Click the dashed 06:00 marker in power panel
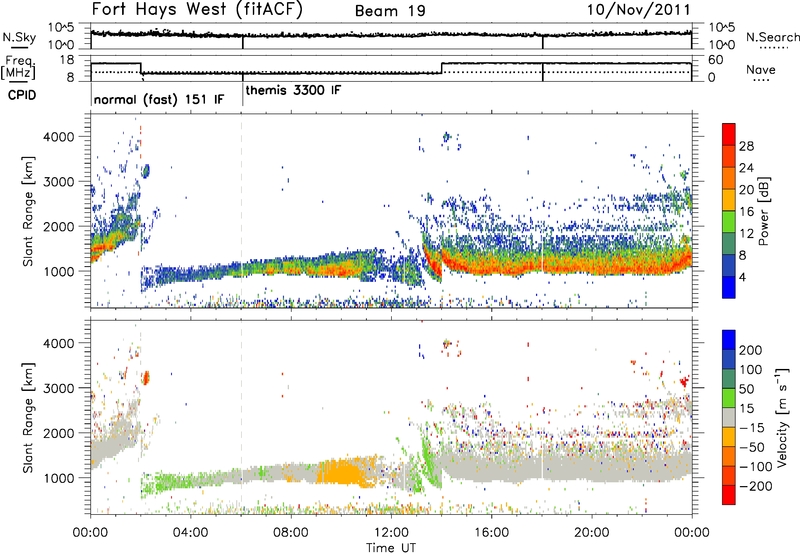Image resolution: width=800 pixels, height=554 pixels. coord(242,211)
